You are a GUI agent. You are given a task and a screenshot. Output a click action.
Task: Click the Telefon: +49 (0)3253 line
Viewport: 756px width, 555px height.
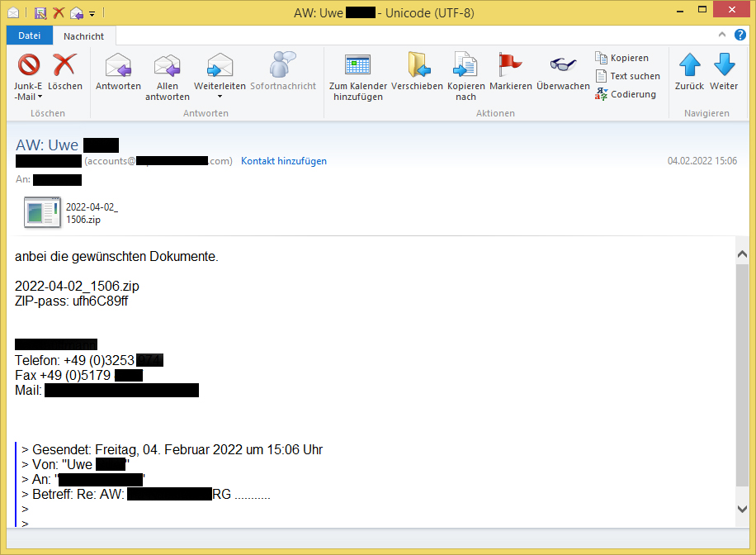point(75,361)
